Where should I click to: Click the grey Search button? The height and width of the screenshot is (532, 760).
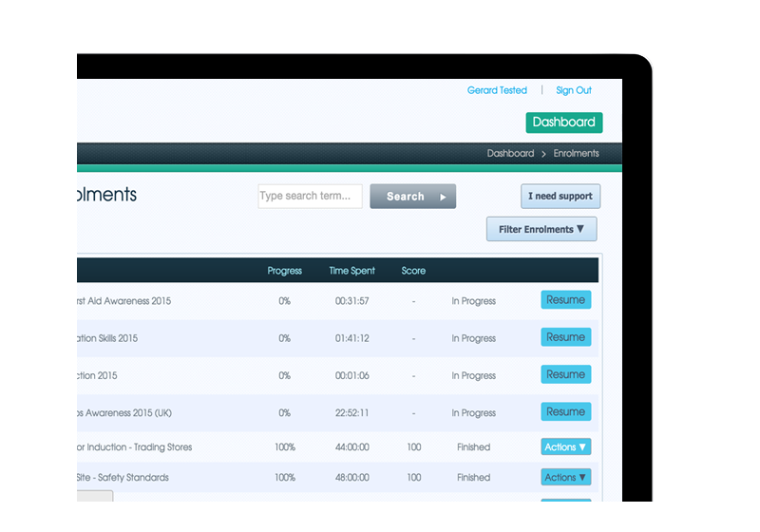pyautogui.click(x=412, y=197)
